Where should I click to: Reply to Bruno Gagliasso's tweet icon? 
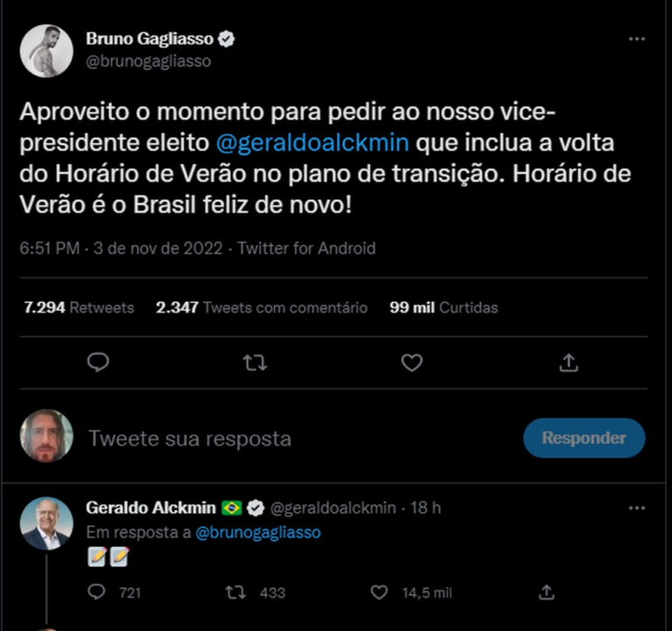pos(99,362)
